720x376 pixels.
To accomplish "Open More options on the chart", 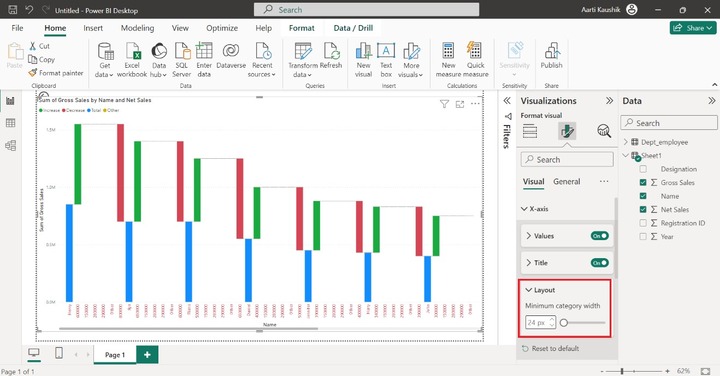I will point(475,104).
